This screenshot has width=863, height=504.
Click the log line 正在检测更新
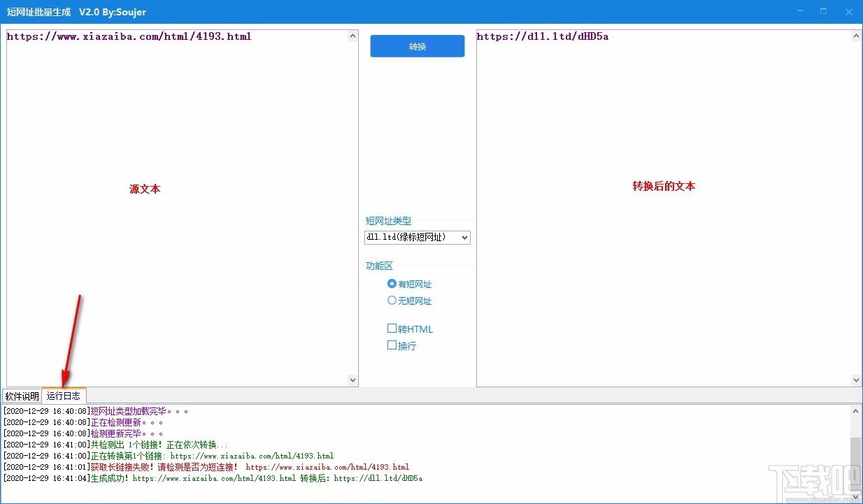(83, 422)
